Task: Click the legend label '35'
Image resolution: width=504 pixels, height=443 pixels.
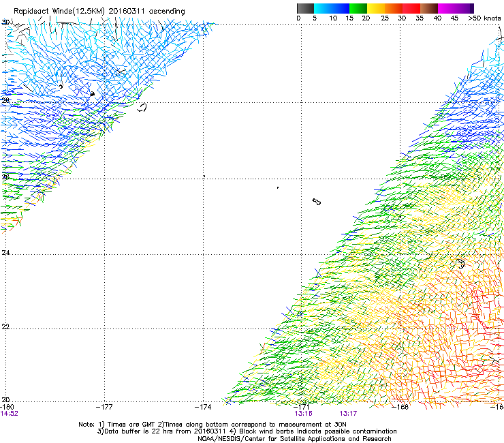Action: pyautogui.click(x=420, y=18)
